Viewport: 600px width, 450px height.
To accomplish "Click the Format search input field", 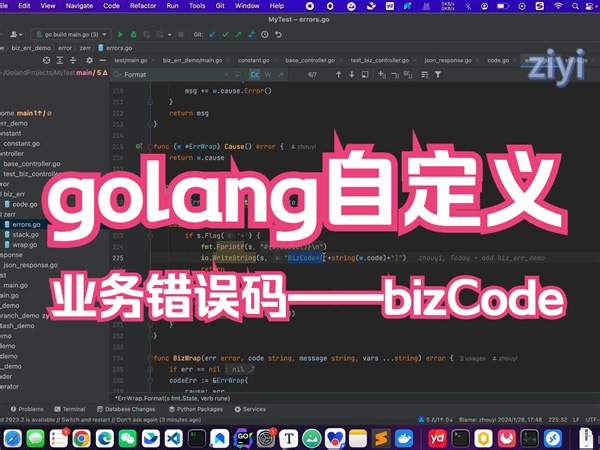I will coord(172,75).
